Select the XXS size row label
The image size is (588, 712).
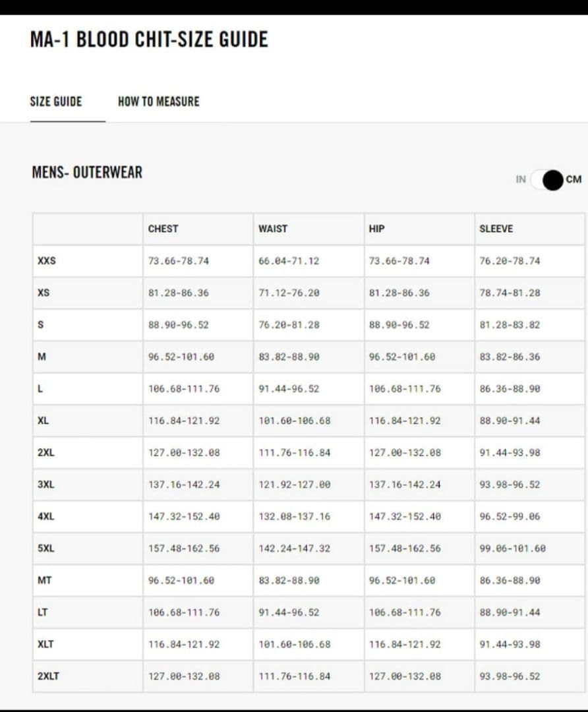click(47, 260)
